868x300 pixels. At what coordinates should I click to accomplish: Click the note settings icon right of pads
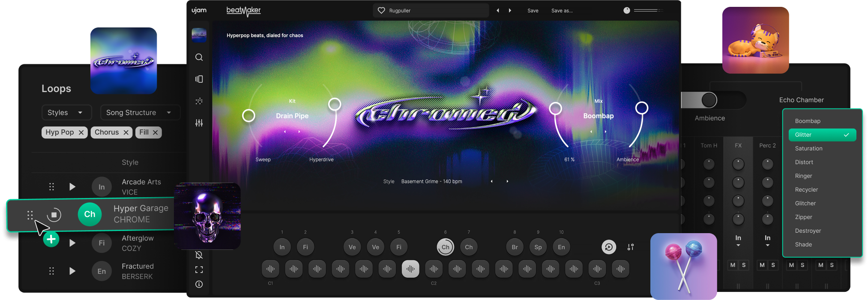(631, 247)
